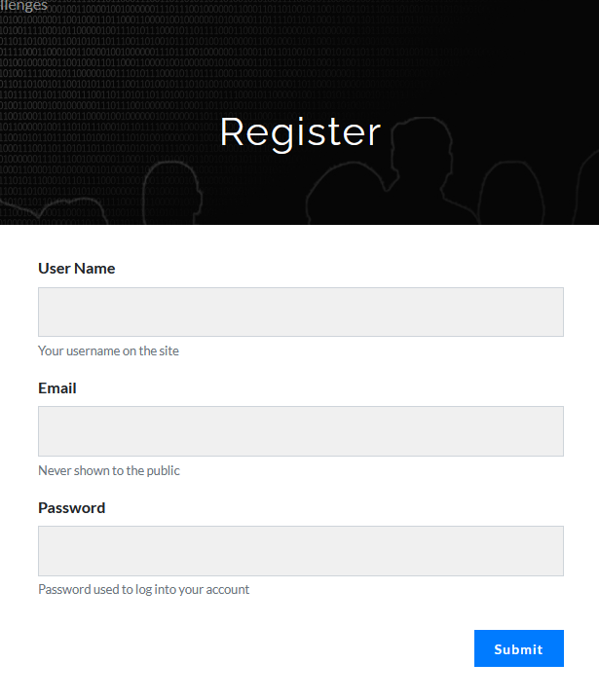Click the left silhouette head in banner

[172, 192]
